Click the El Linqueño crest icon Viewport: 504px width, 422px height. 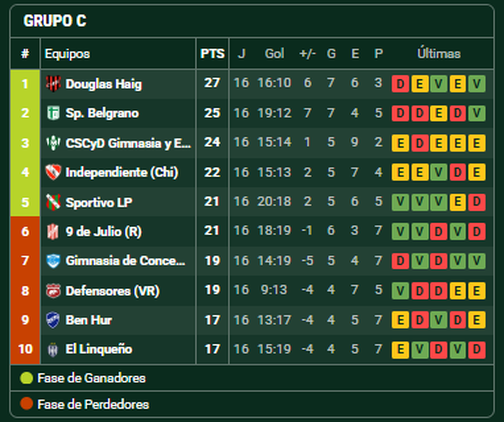click(53, 349)
